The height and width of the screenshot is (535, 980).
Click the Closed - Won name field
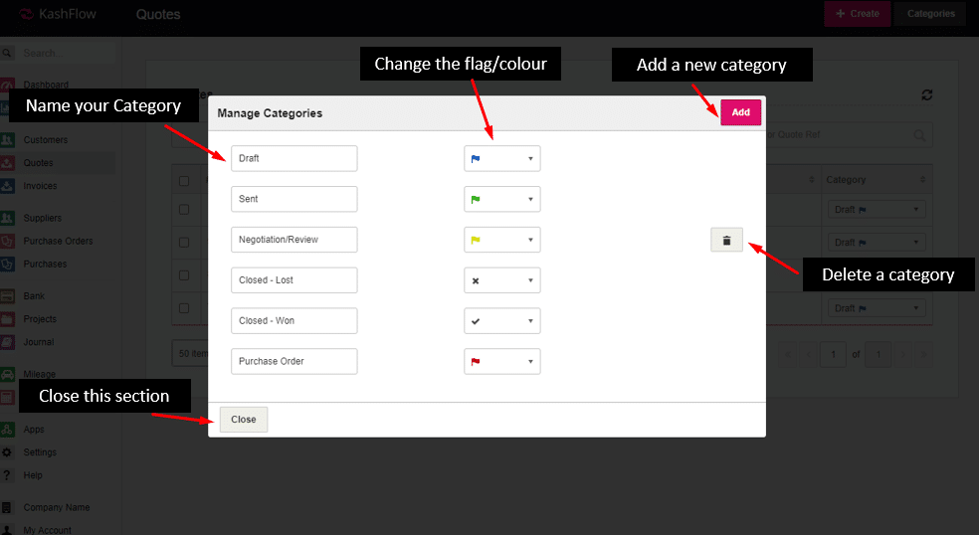click(294, 320)
